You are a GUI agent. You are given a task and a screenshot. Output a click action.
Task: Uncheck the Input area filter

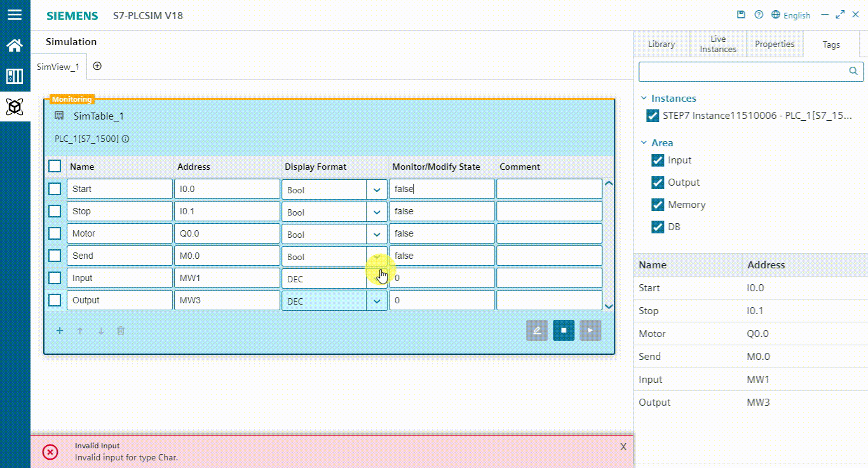click(x=658, y=160)
